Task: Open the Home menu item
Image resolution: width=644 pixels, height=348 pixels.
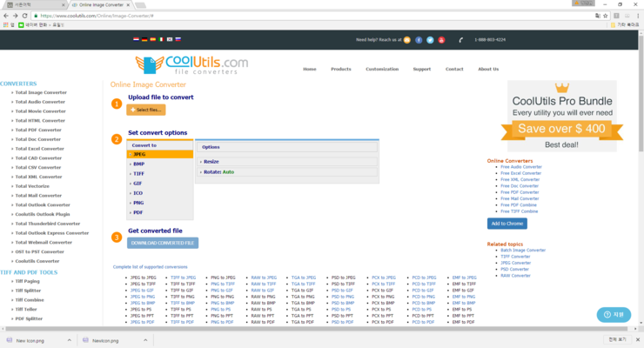Action: pos(310,69)
